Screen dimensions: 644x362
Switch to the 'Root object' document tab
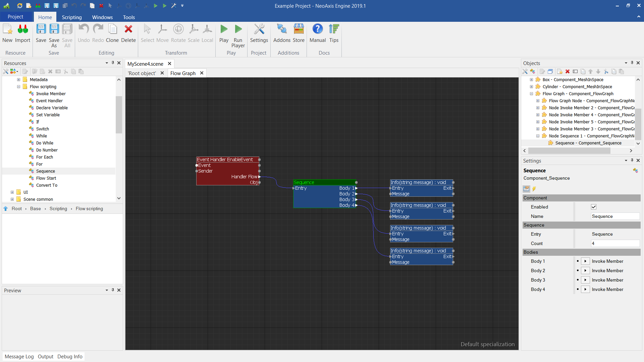142,73
